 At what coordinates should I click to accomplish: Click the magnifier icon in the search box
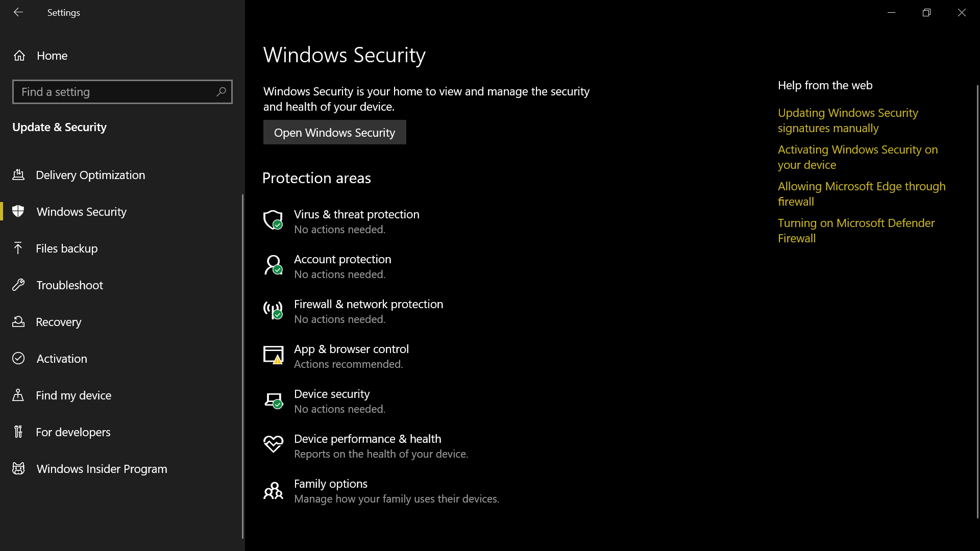(221, 92)
